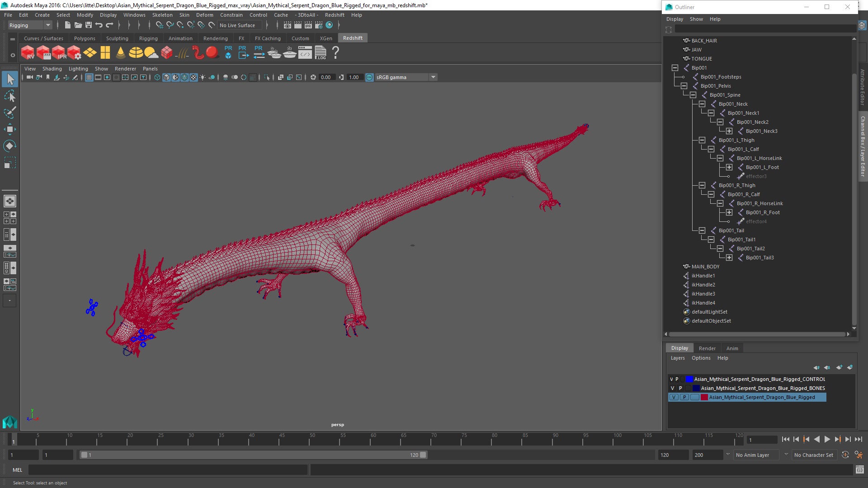
Task: Toggle visibility V of BONES layer
Action: (672, 389)
